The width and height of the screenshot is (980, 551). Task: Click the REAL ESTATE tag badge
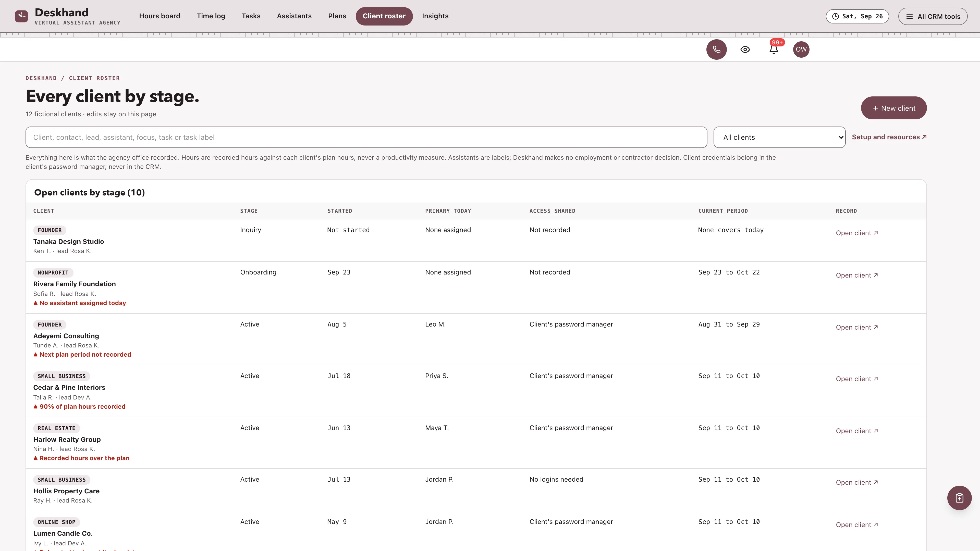tap(56, 428)
